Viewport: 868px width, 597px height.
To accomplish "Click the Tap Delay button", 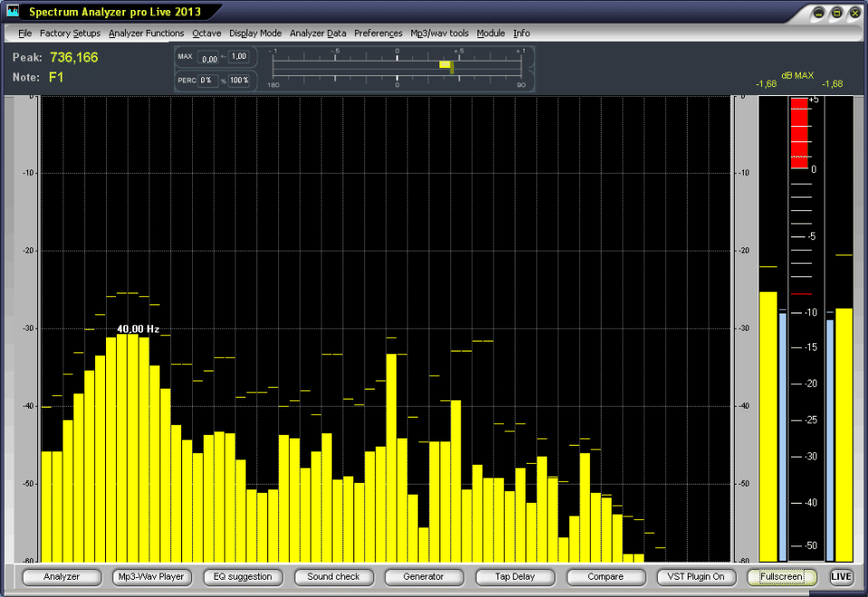I will tap(515, 576).
